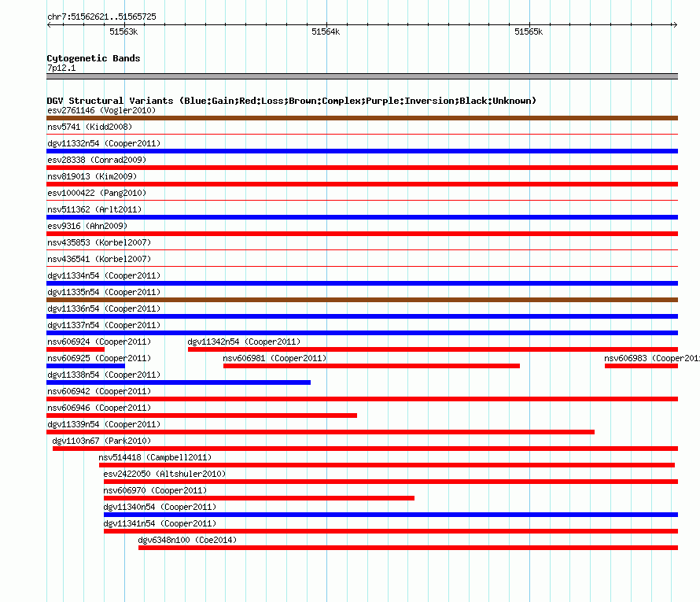The width and height of the screenshot is (700, 602).
Task: Click the DGV Structural Variants track title
Action: [291, 101]
